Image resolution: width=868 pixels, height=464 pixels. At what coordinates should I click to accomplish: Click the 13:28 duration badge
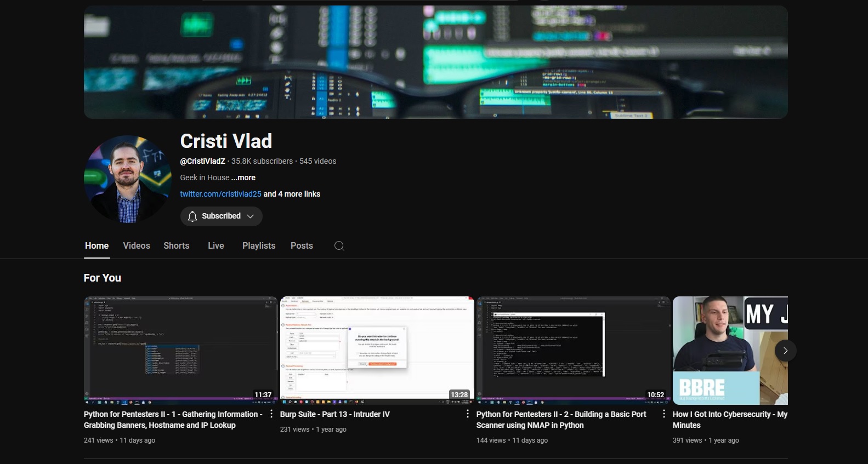[459, 394]
